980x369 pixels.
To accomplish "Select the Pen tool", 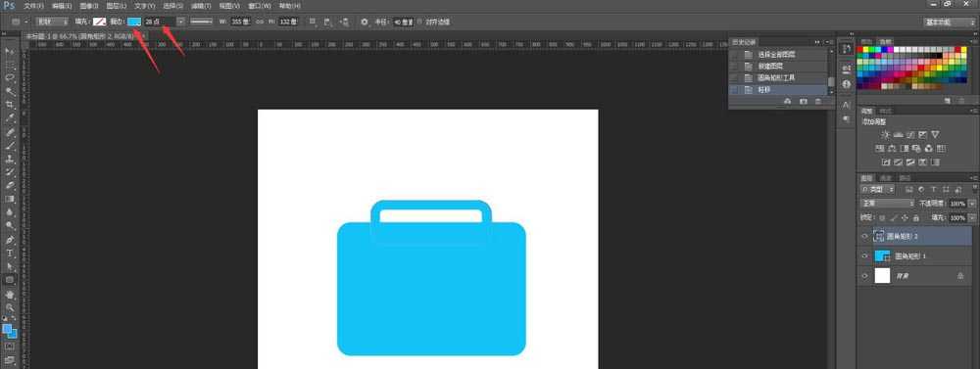I will (x=10, y=240).
